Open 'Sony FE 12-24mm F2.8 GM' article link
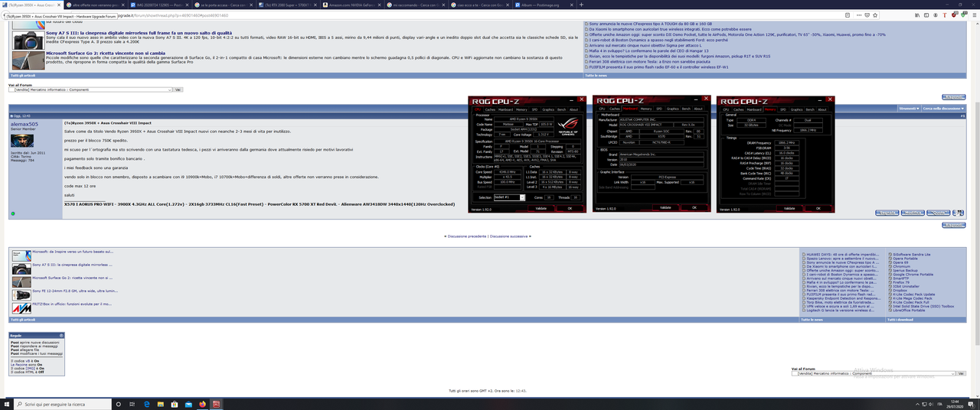Viewport: 980px width, 410px height. (x=74, y=291)
